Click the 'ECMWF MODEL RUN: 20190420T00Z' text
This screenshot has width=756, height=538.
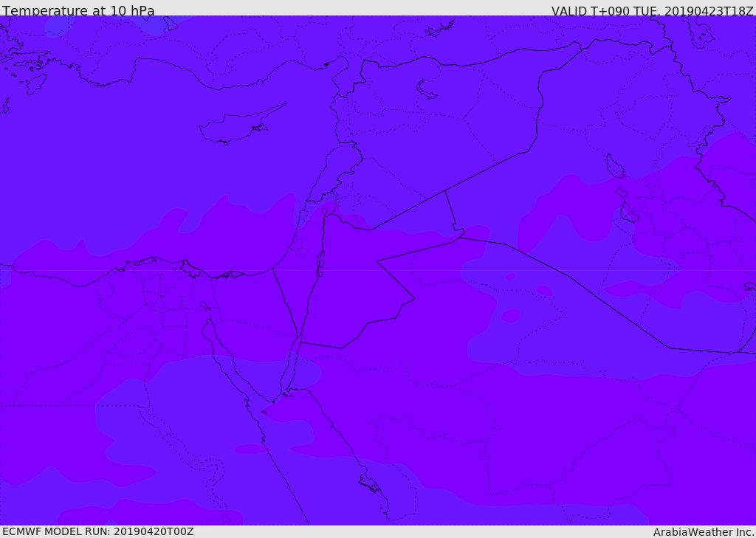(x=98, y=531)
